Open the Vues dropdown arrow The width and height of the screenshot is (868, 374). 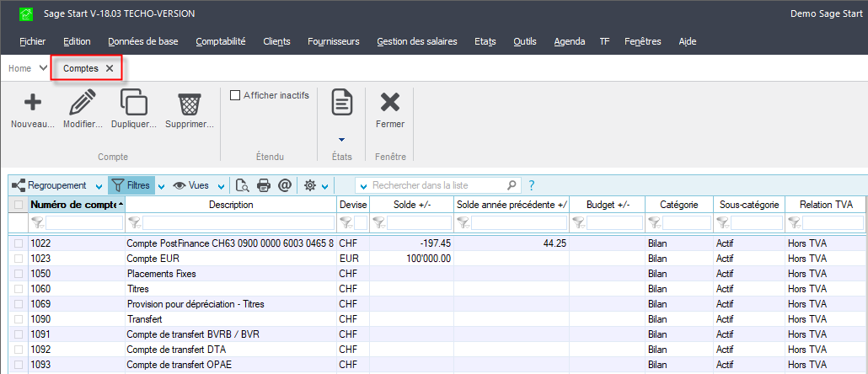222,186
